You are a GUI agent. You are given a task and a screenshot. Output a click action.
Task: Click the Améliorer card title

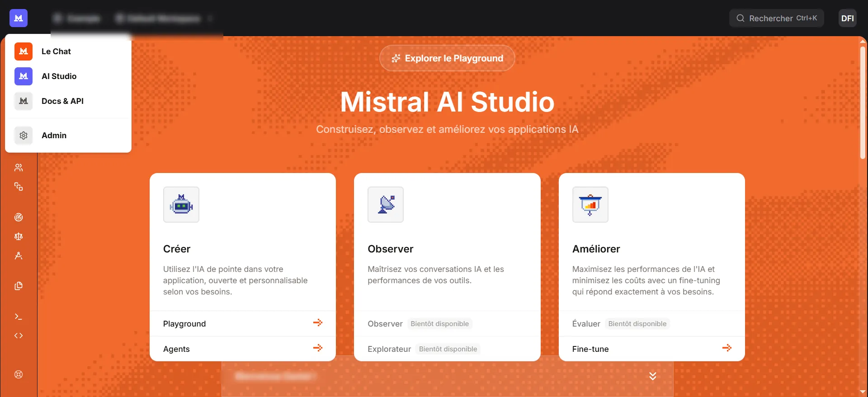pos(596,249)
